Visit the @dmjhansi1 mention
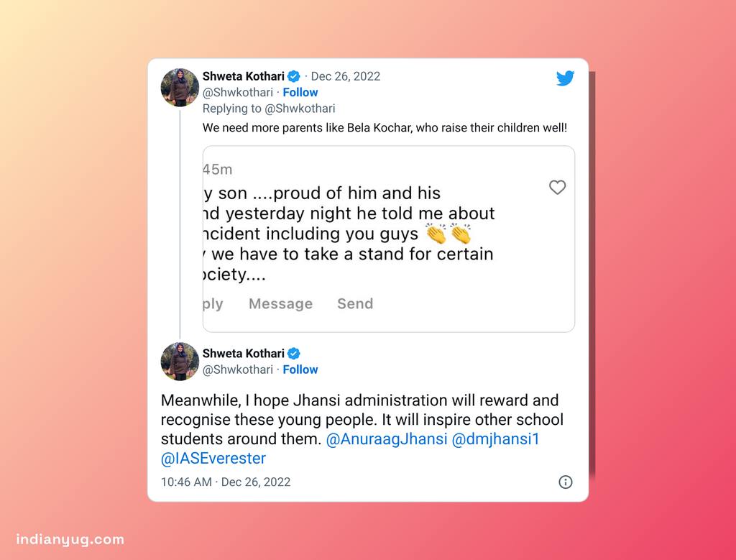The image size is (736, 560). (495, 439)
